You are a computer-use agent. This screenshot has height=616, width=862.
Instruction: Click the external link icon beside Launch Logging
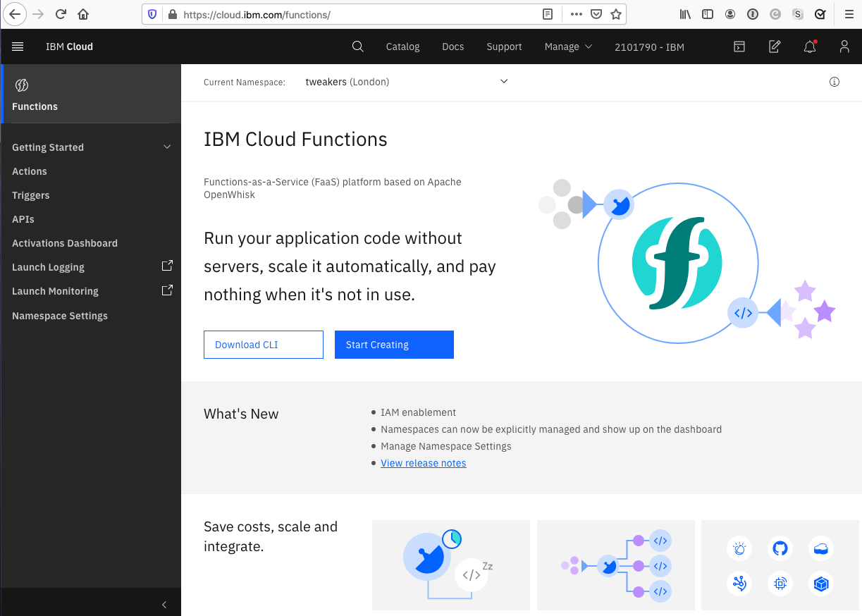pyautogui.click(x=167, y=266)
